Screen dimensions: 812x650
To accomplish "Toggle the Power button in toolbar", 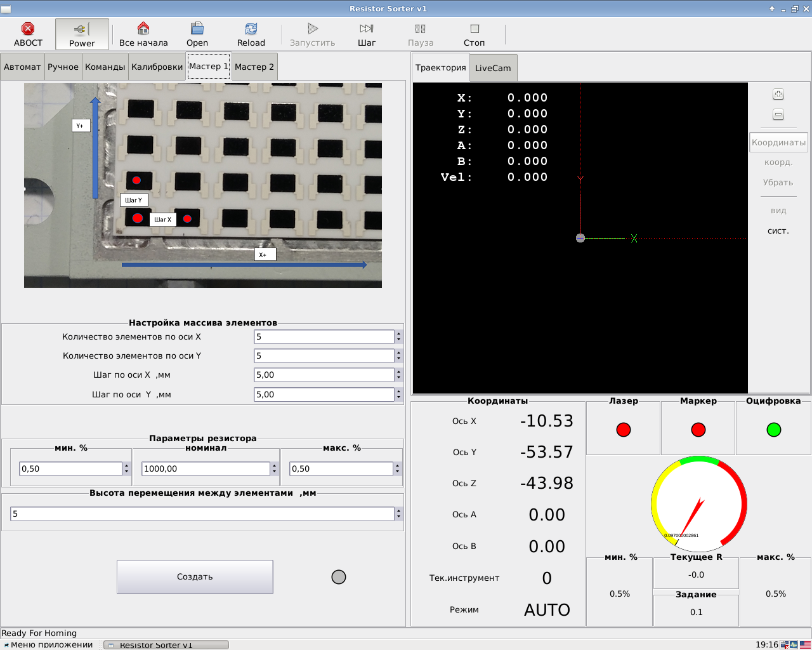I will tap(82, 34).
